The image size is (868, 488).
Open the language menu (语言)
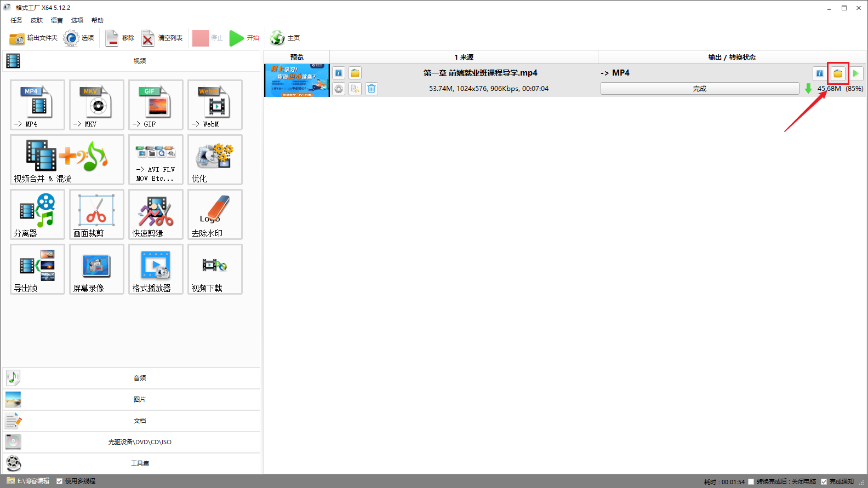[x=57, y=20]
